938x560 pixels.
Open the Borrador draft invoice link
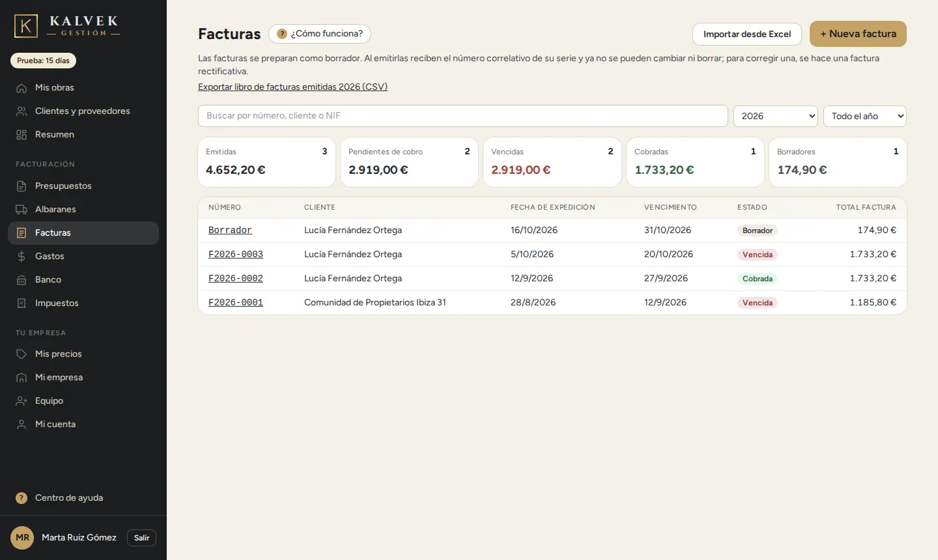click(230, 231)
